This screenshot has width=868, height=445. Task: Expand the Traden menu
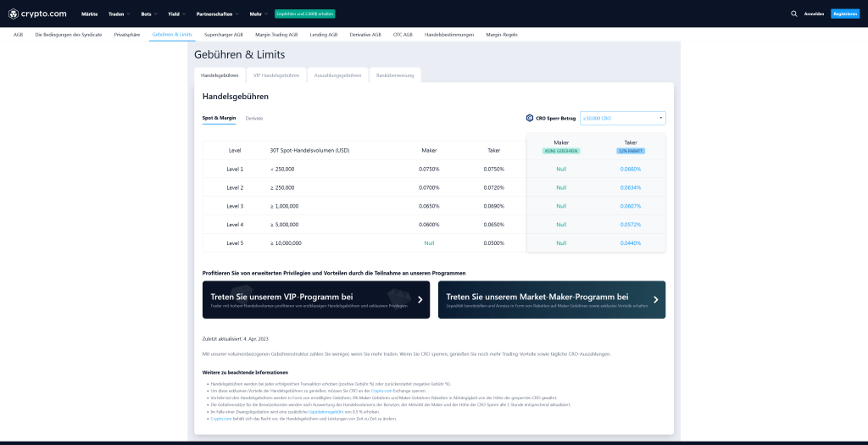click(120, 14)
